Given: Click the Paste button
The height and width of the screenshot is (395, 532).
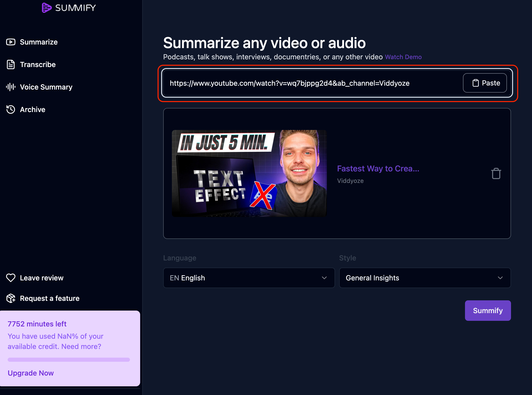Looking at the screenshot, I should [485, 83].
